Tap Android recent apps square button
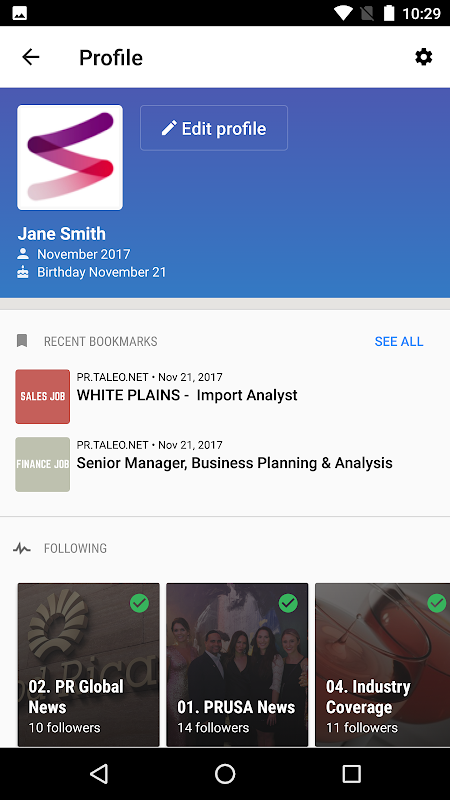The width and height of the screenshot is (450, 800). pos(351,773)
